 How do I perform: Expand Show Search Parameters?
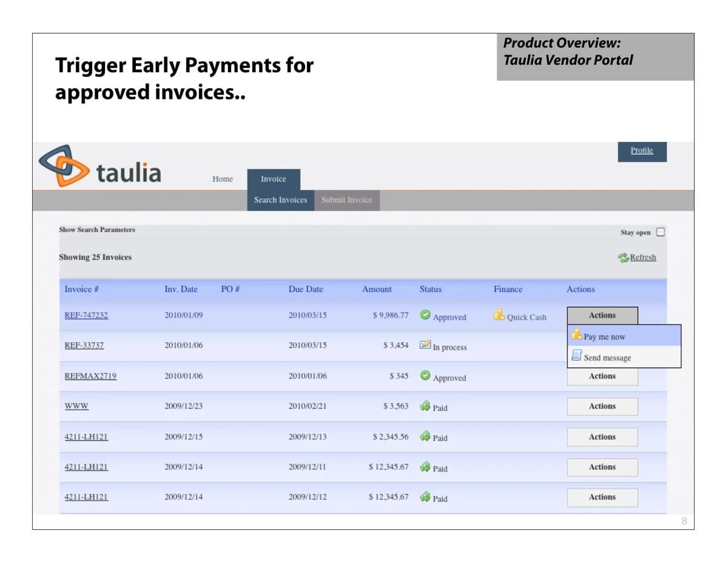click(x=97, y=229)
